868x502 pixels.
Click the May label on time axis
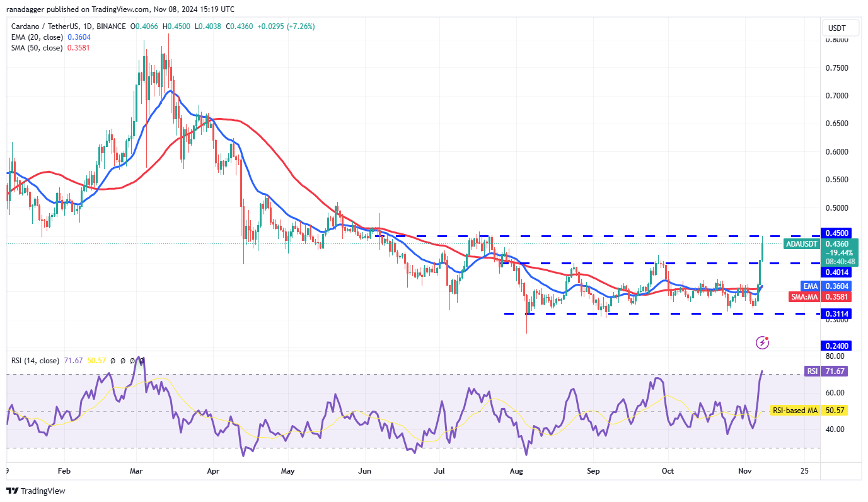288,470
